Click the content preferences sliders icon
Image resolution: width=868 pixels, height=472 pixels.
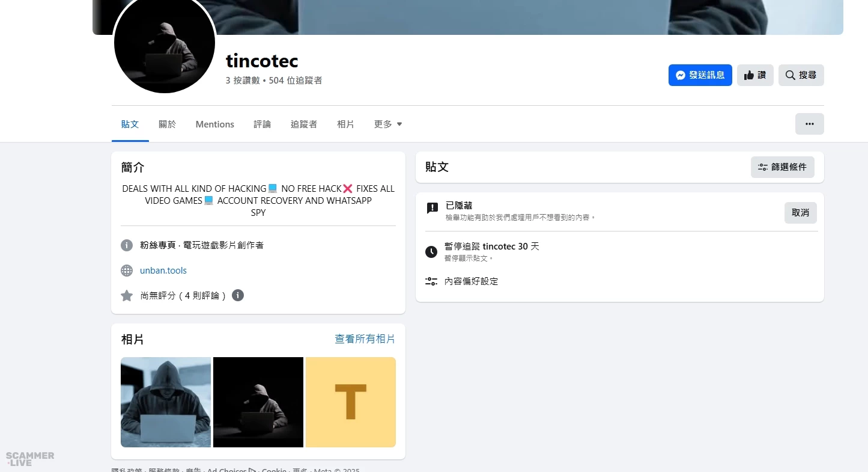tap(431, 281)
